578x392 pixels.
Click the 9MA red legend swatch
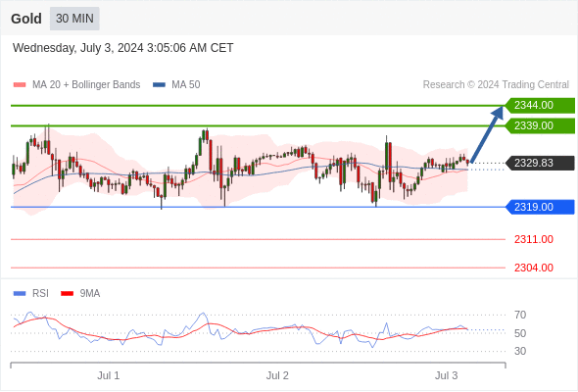pos(67,294)
